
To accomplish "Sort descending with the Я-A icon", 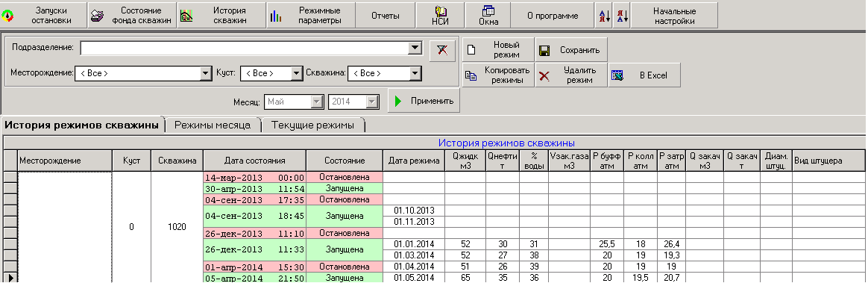I will 622,16.
